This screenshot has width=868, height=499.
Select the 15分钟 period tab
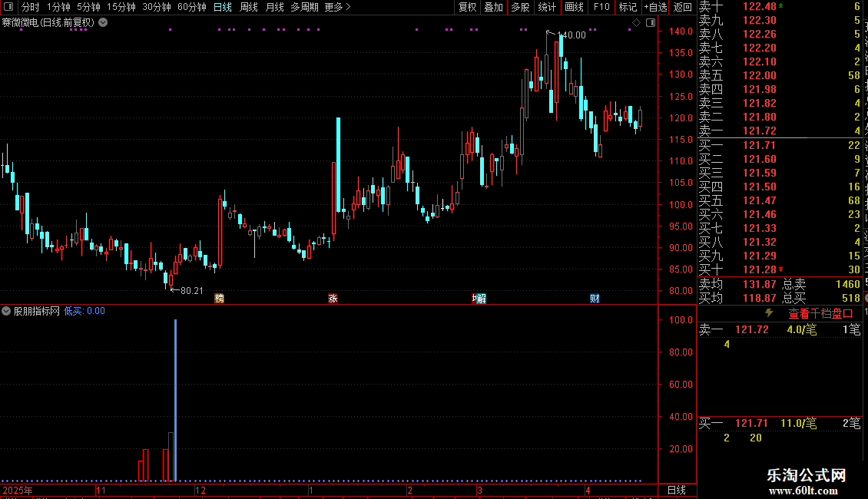[121, 7]
